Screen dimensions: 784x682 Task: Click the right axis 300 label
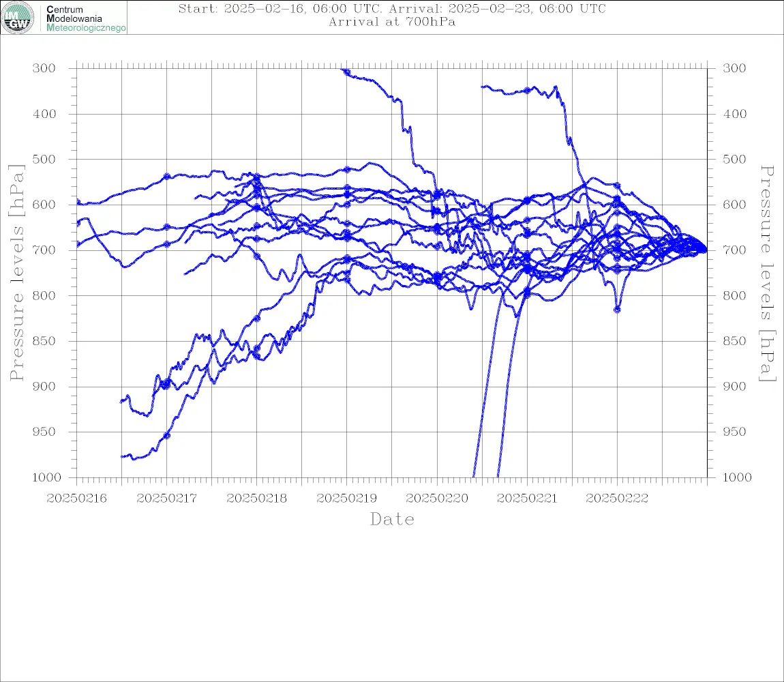pyautogui.click(x=734, y=68)
